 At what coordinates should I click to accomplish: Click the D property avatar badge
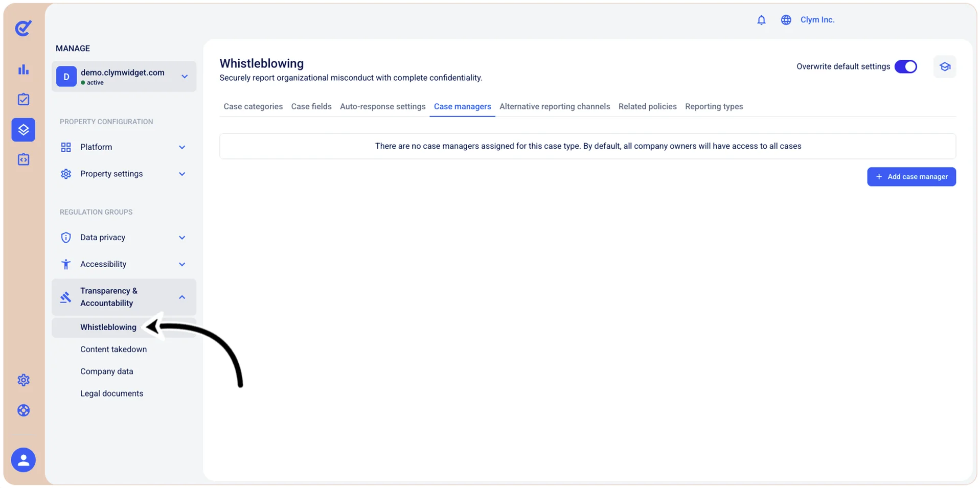tap(66, 77)
